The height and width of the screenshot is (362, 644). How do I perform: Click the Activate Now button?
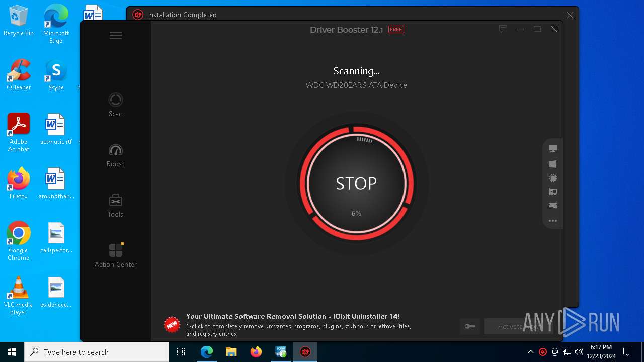click(519, 326)
